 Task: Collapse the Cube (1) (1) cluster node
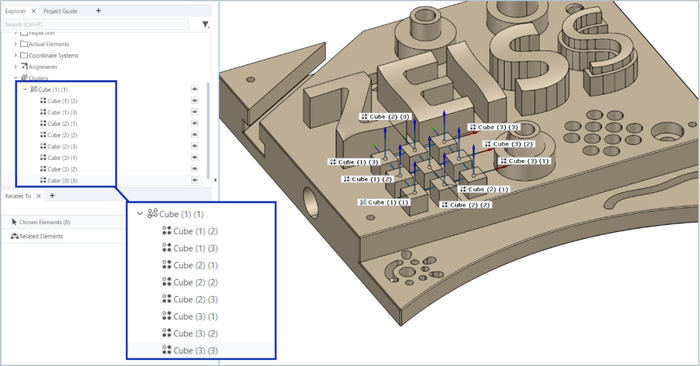point(25,89)
